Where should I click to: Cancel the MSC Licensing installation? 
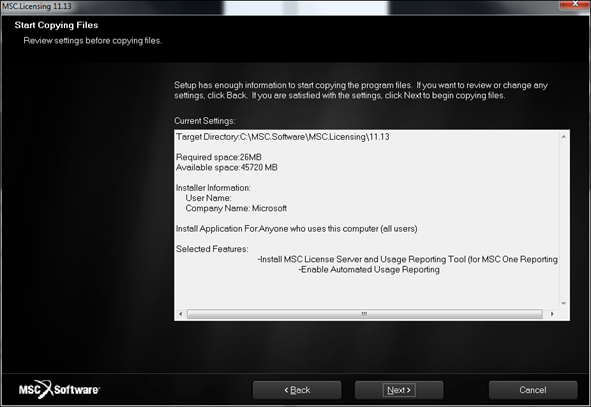(533, 390)
